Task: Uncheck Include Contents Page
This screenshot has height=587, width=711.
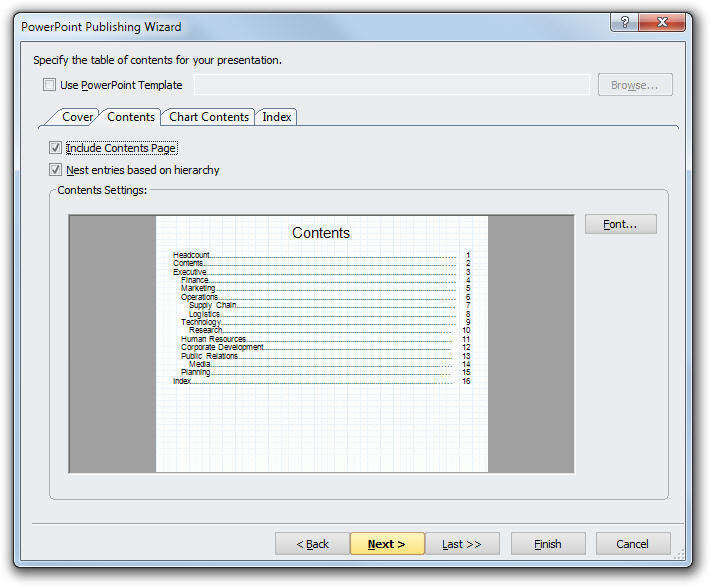Action: pos(55,148)
